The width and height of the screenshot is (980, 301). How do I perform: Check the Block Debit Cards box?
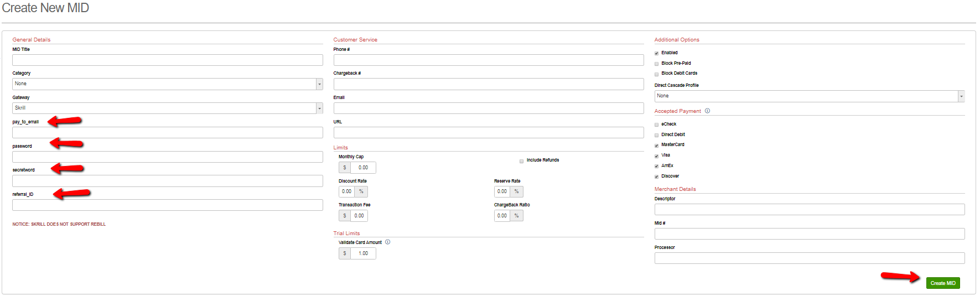pos(657,74)
